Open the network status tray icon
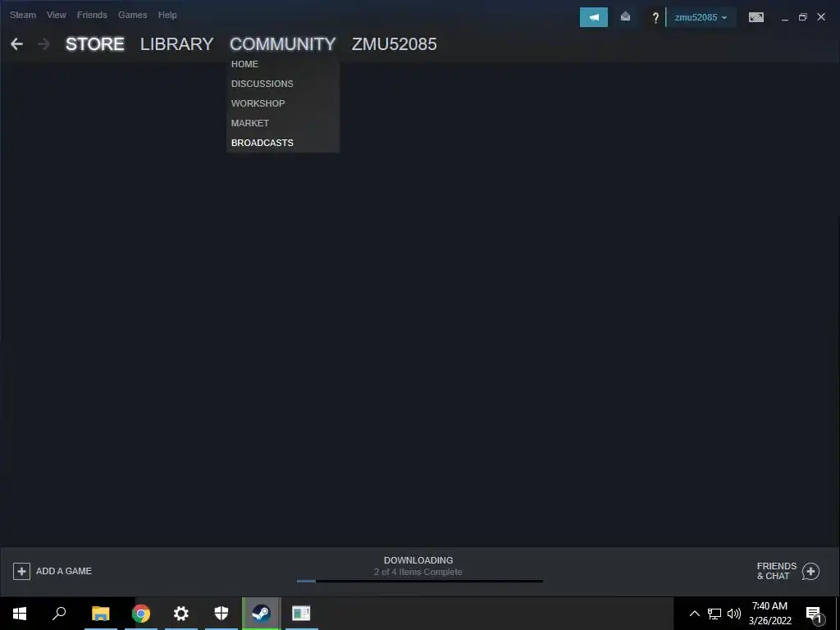The image size is (840, 630). point(714,614)
